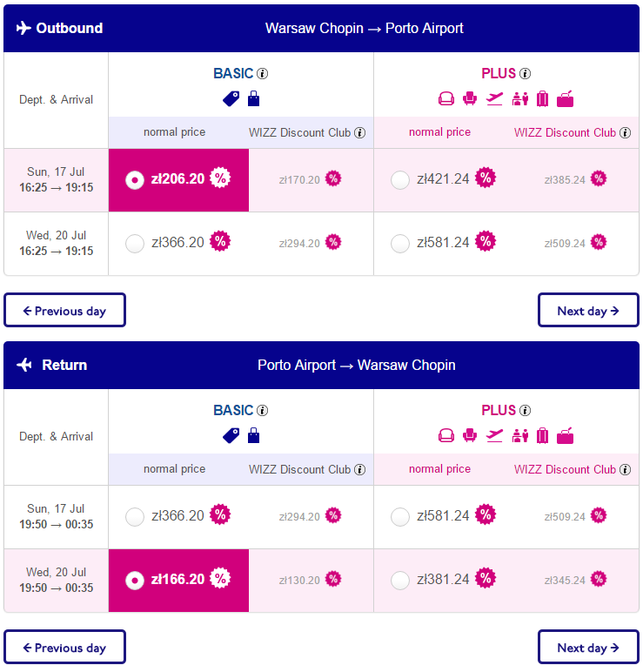
Task: Click the info icon next to outbound PLUS
Action: point(525,74)
